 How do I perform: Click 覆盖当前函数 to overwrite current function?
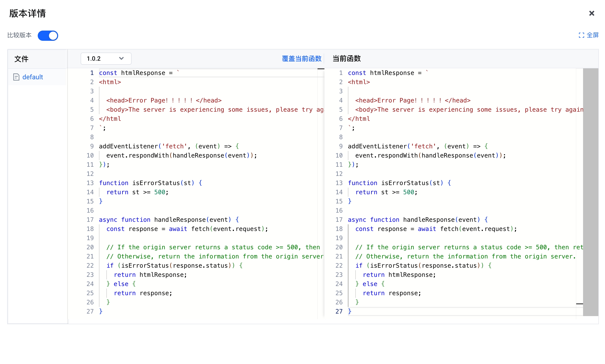pyautogui.click(x=301, y=59)
